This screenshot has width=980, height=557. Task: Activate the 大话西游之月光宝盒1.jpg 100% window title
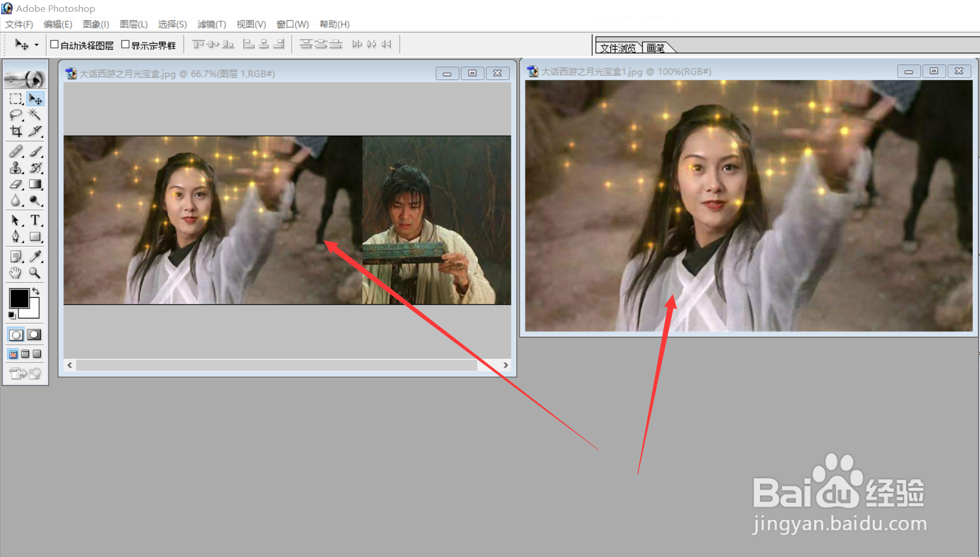point(626,72)
